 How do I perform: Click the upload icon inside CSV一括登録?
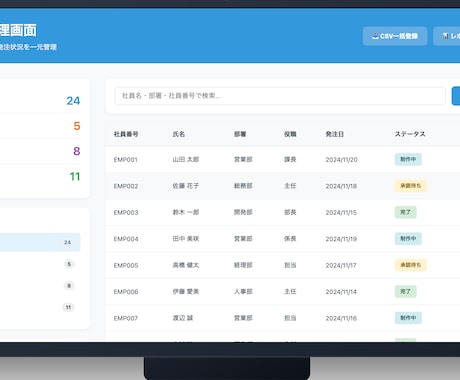click(375, 36)
